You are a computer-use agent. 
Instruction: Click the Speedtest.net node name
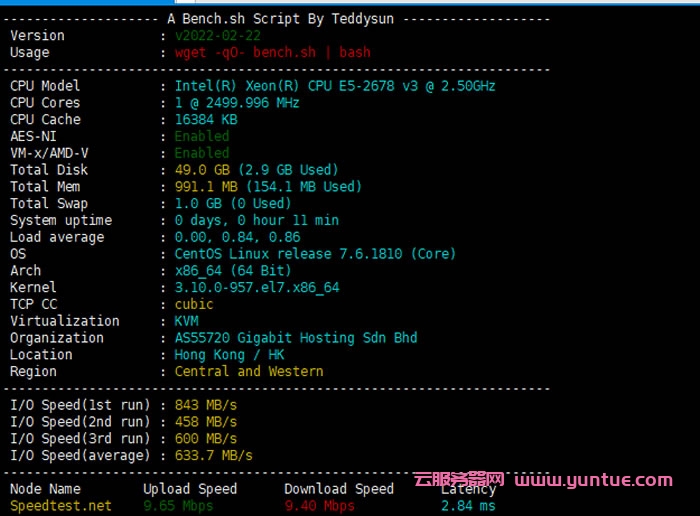pos(61,506)
